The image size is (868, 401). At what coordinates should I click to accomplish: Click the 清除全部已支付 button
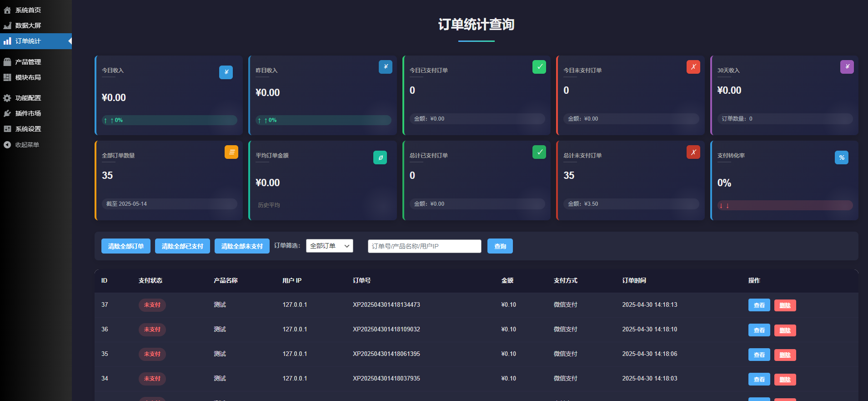(182, 246)
